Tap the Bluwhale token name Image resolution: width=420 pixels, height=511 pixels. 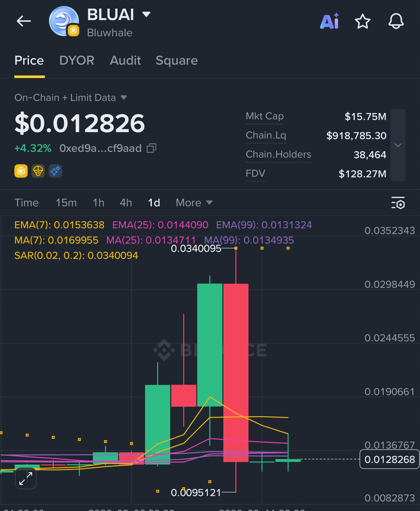point(110,33)
